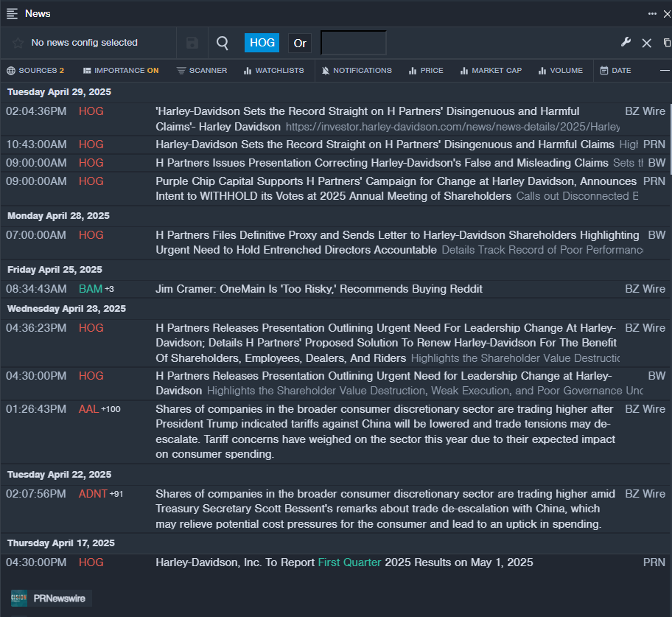Open Harley-Davidson investor URL link
The image size is (672, 617).
point(452,127)
